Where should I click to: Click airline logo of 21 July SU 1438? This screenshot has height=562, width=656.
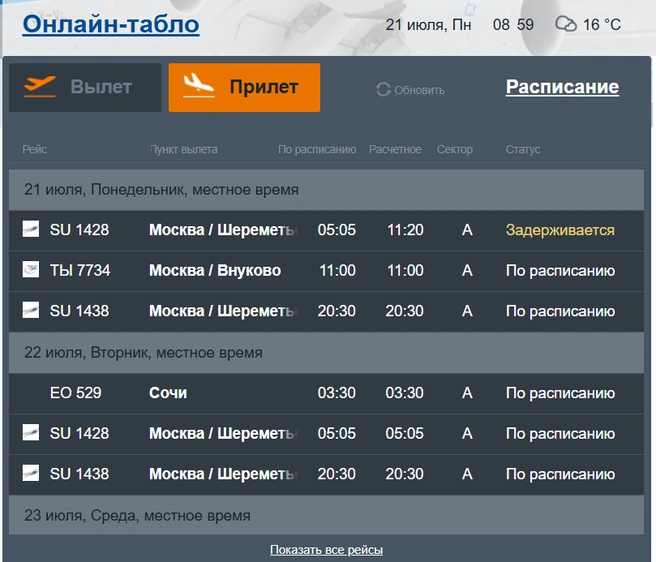click(31, 310)
